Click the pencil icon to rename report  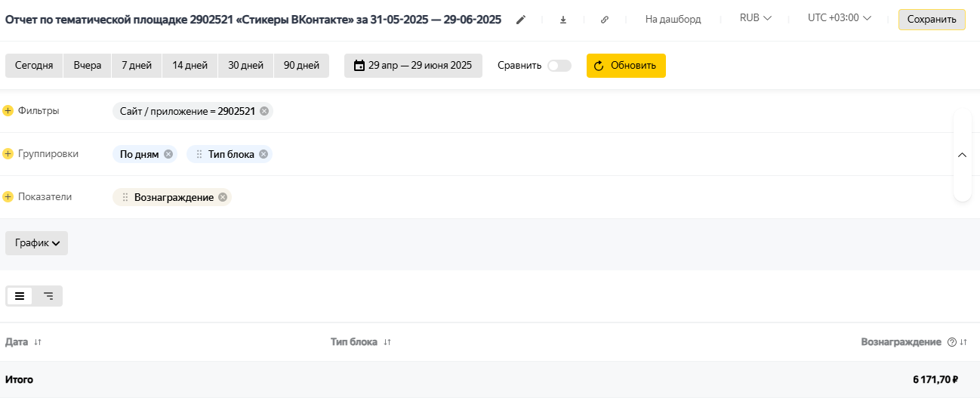[521, 20]
